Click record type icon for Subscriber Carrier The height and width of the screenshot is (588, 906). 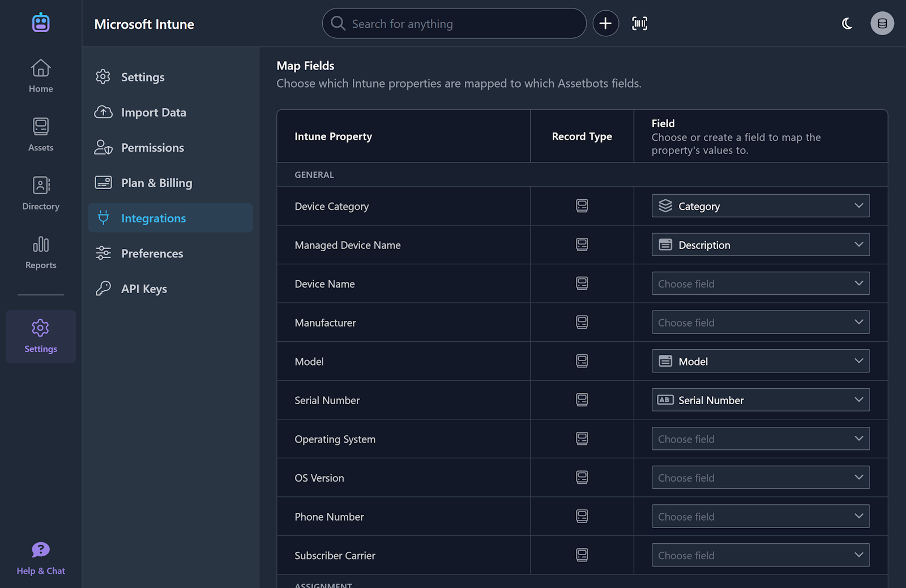point(582,555)
